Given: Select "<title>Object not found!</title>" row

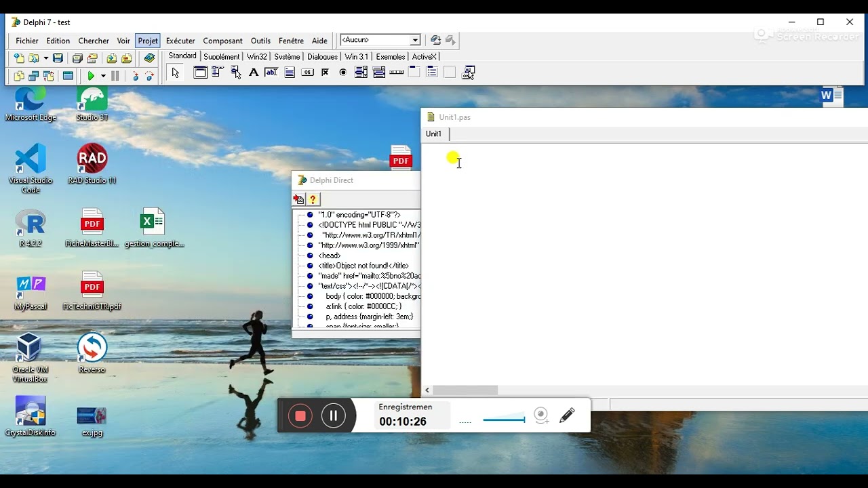Looking at the screenshot, I should pyautogui.click(x=363, y=266).
